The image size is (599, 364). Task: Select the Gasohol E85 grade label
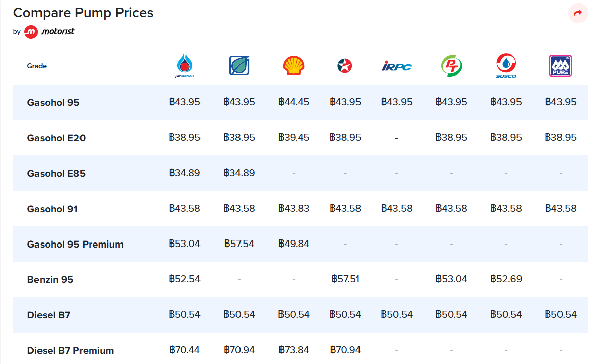56,174
